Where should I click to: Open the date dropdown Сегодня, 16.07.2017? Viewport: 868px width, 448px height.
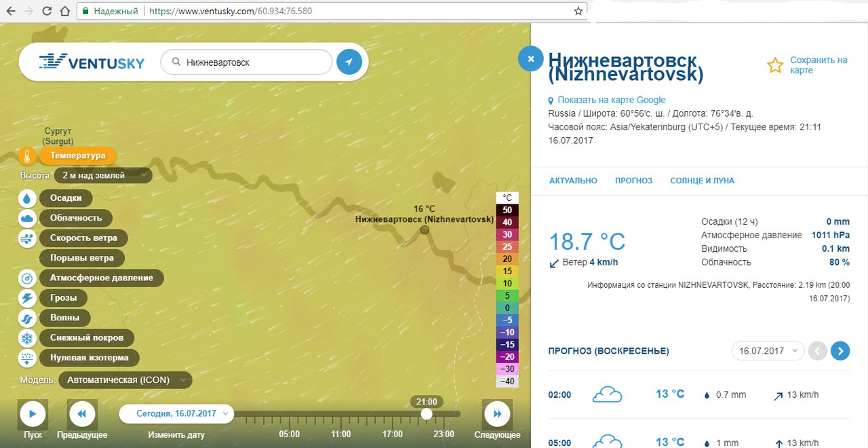click(x=176, y=413)
